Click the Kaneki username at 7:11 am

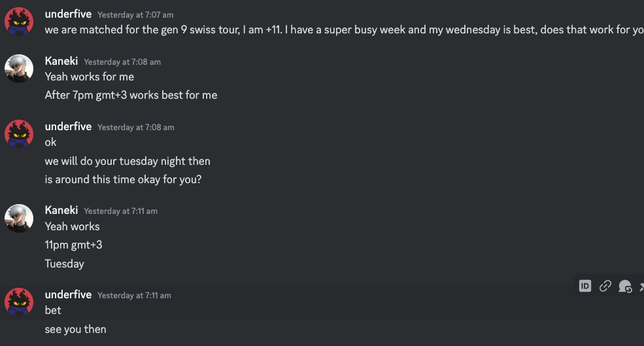point(61,211)
